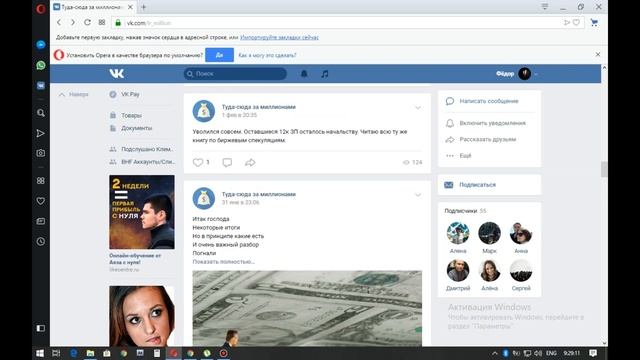Click Да to set Opera default

click(x=220, y=55)
